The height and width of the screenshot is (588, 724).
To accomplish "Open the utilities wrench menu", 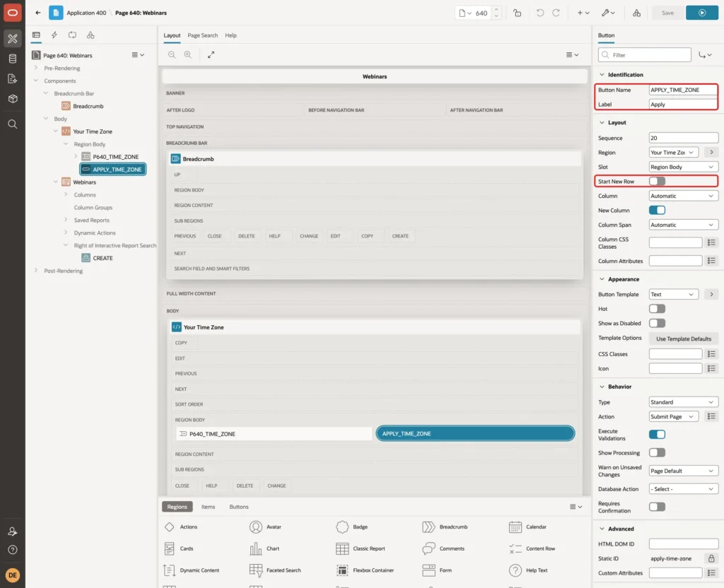I will [x=607, y=13].
